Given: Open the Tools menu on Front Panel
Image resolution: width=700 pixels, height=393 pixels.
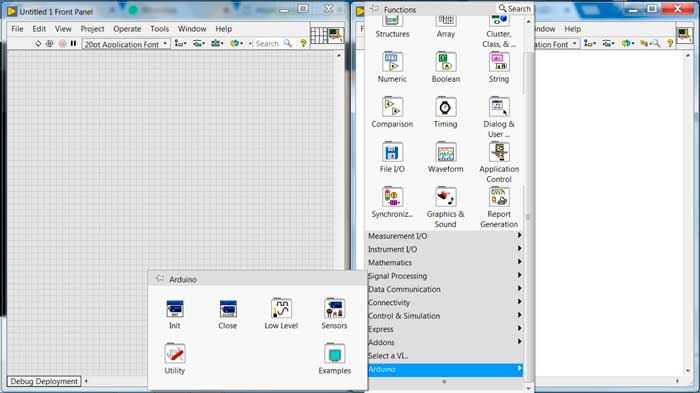Looking at the screenshot, I should 159,29.
